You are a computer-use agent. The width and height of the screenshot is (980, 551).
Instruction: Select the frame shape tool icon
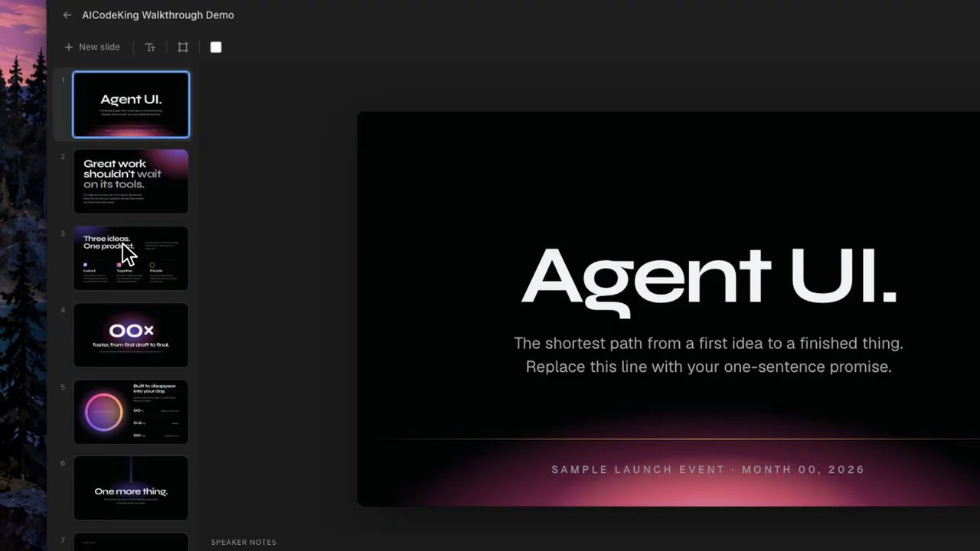tap(183, 47)
